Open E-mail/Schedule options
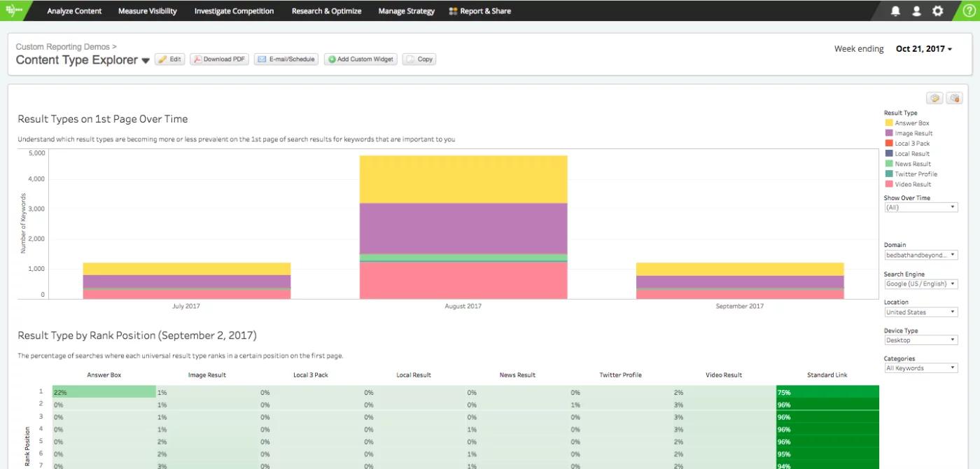Image resolution: width=980 pixels, height=469 pixels. pyautogui.click(x=286, y=59)
